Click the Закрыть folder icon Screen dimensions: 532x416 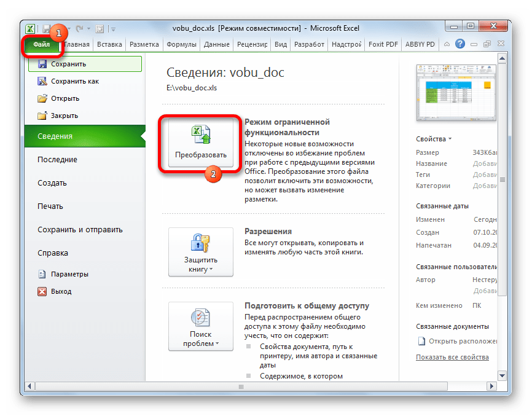[42, 116]
